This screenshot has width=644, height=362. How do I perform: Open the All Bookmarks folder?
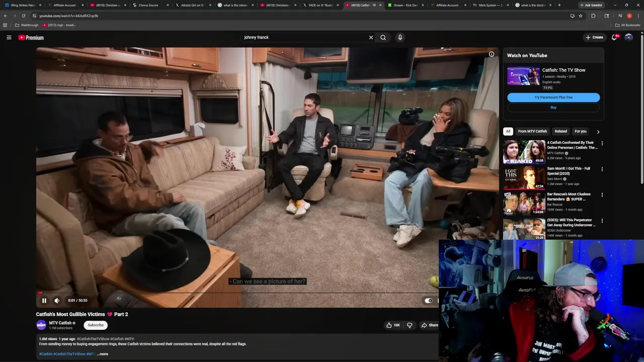click(x=627, y=25)
